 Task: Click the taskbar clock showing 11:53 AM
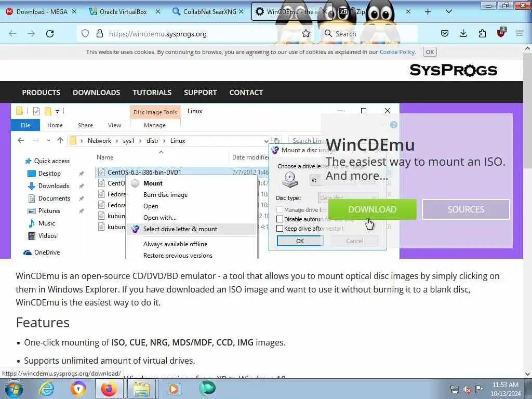(x=505, y=389)
